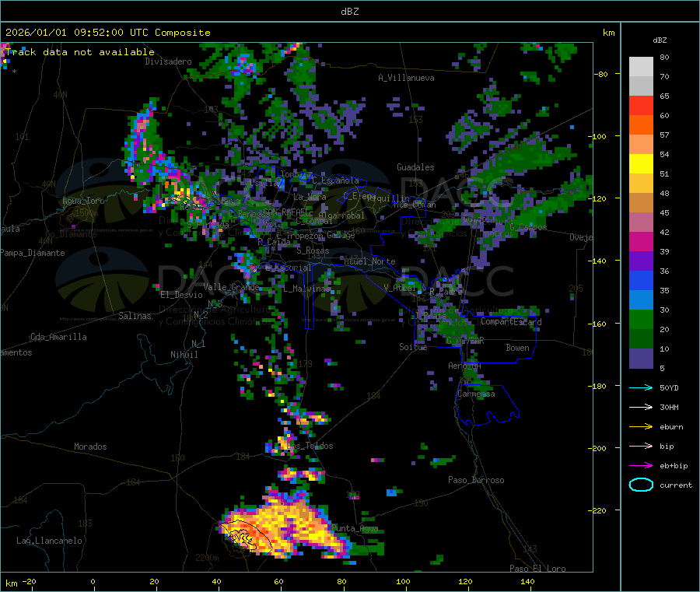Click the '-80' tick on right axis
This screenshot has width=700, height=592.
click(x=601, y=74)
